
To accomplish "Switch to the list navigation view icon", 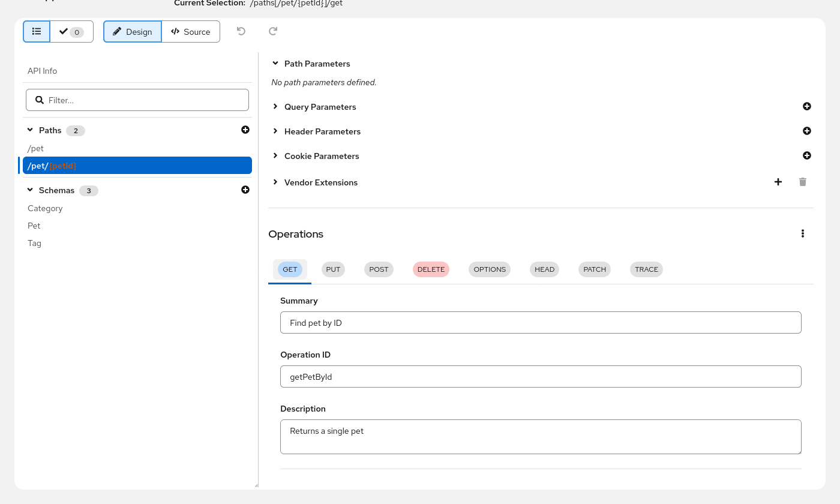I will tap(37, 32).
